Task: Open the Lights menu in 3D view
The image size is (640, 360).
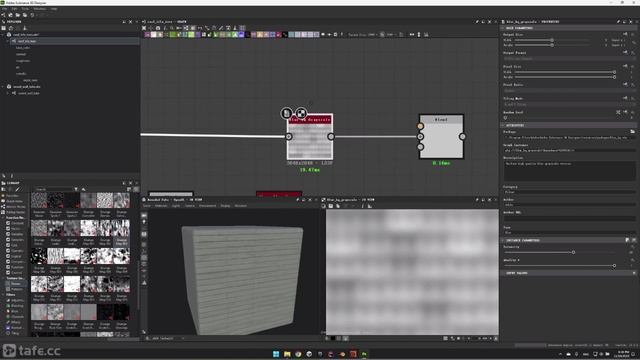Action: (176, 206)
